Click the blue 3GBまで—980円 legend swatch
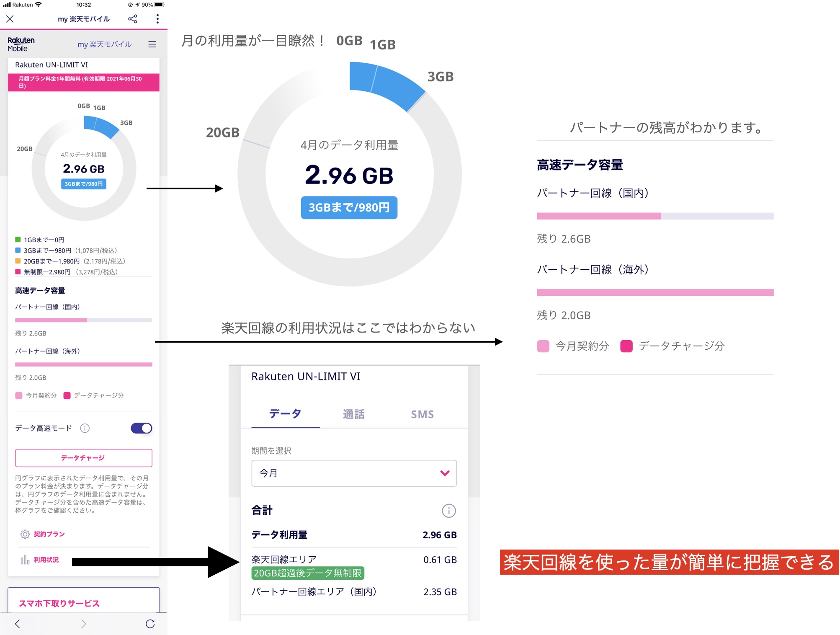Screen dimensions: 840x635 coord(18,250)
